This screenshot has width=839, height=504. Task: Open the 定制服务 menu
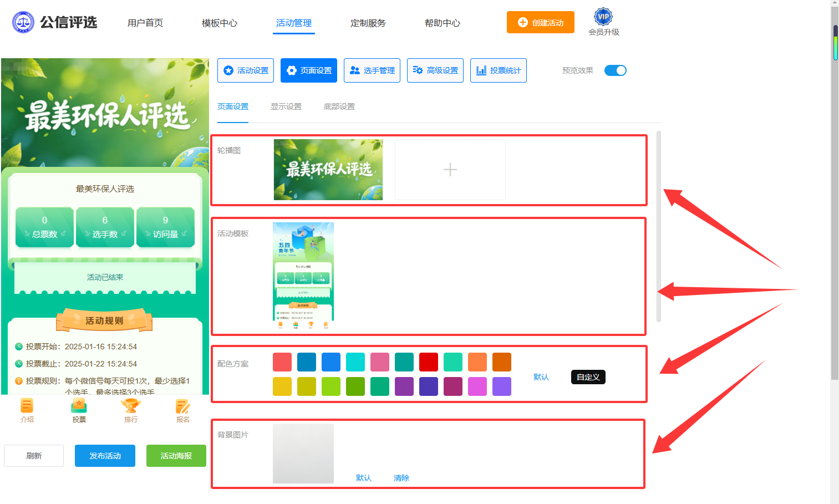tap(368, 23)
